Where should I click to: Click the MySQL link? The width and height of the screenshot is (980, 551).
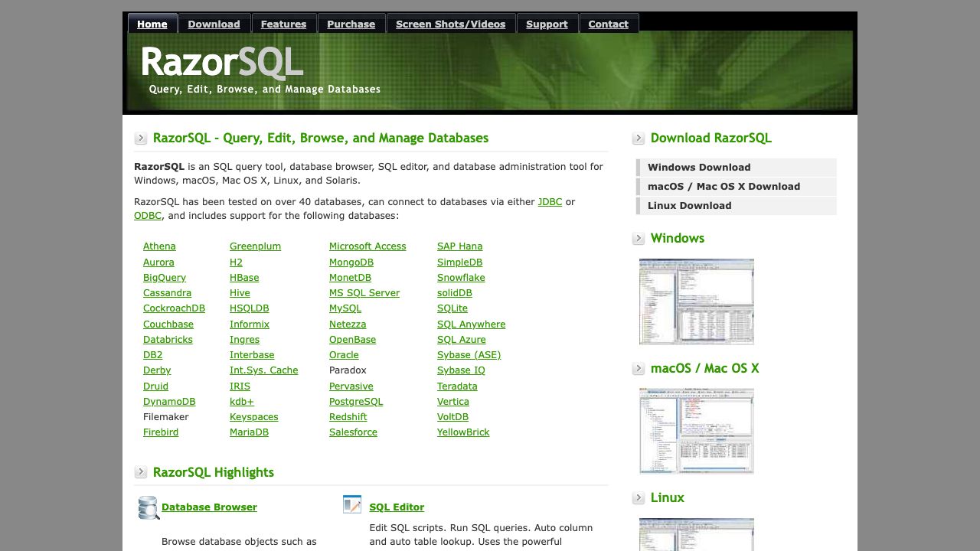click(x=345, y=308)
